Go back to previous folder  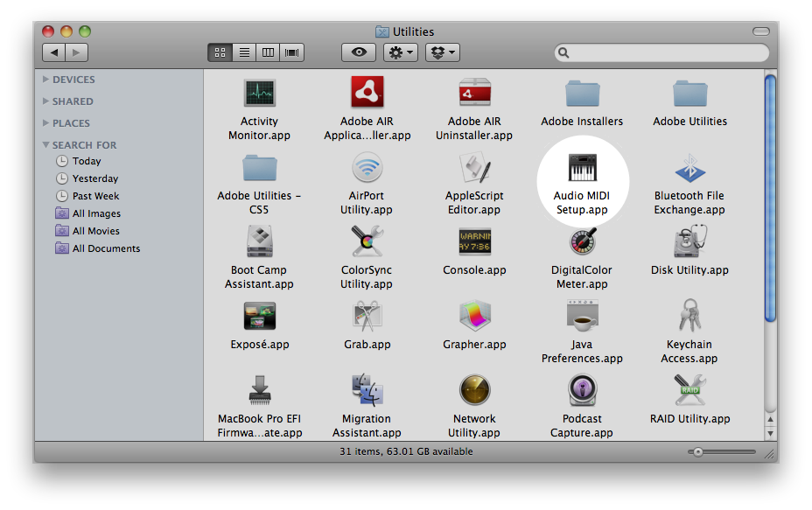click(x=54, y=52)
